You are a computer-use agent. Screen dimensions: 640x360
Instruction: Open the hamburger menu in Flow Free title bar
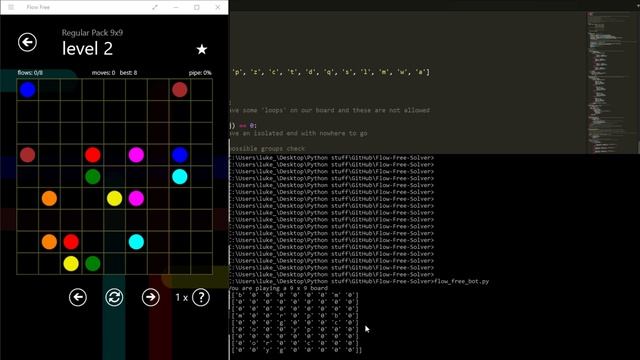pos(11,7)
